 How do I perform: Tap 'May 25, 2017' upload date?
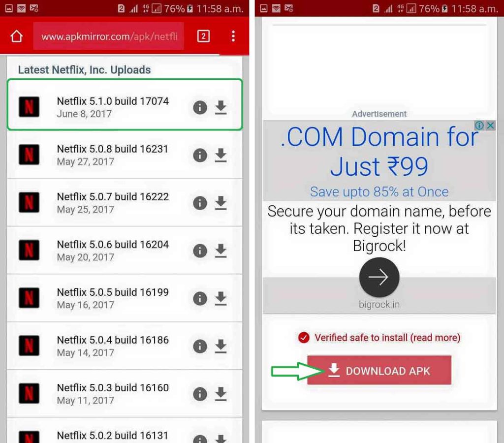pyautogui.click(x=86, y=210)
